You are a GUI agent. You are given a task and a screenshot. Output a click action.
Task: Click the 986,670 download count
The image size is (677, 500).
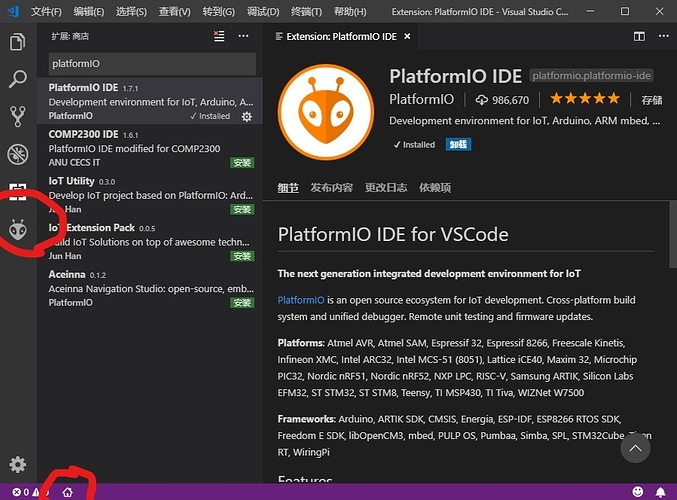point(502,100)
